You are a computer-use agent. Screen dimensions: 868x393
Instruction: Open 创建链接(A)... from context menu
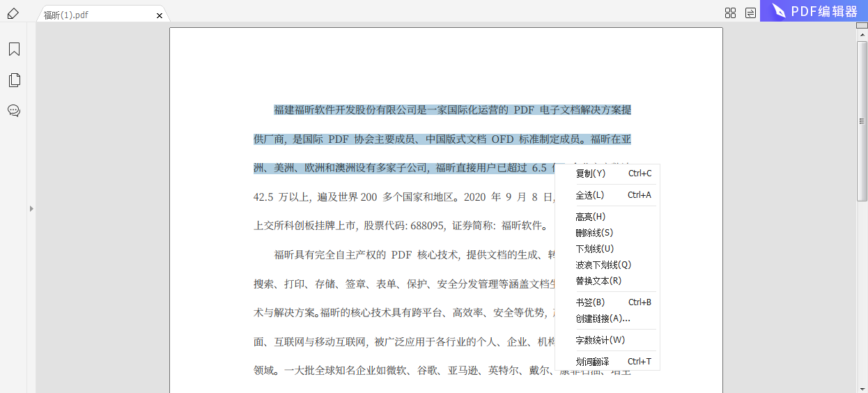(607, 318)
